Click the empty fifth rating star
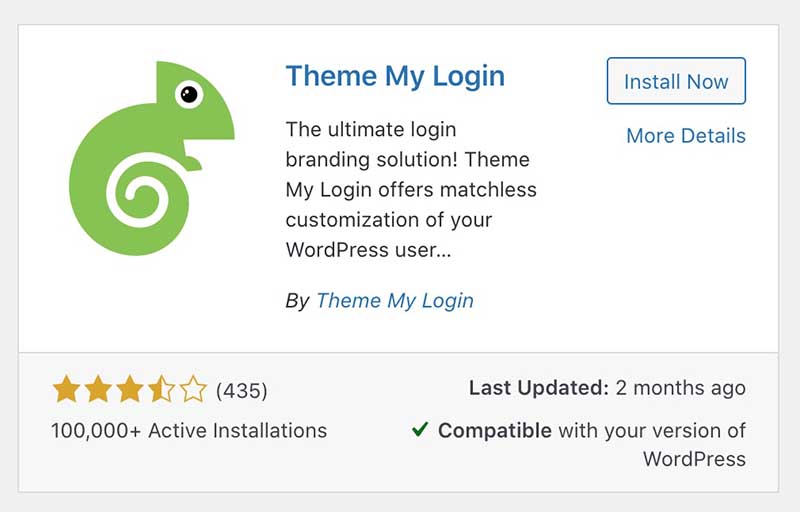 193,389
